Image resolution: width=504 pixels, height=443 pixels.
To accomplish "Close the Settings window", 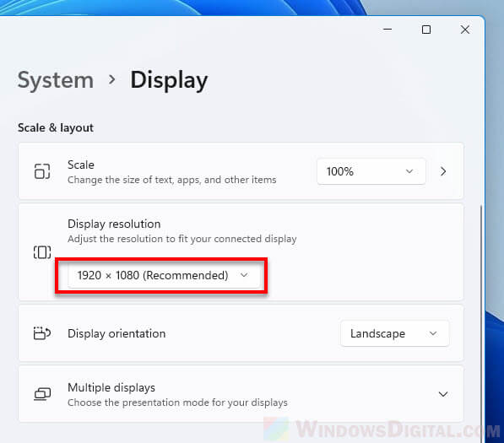I will click(465, 30).
